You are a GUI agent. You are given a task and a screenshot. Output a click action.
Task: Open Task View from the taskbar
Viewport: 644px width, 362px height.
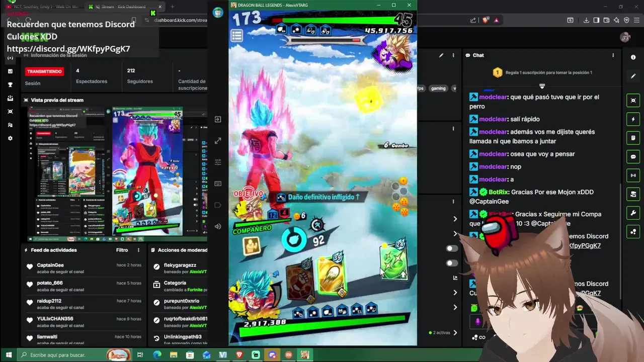(140, 355)
